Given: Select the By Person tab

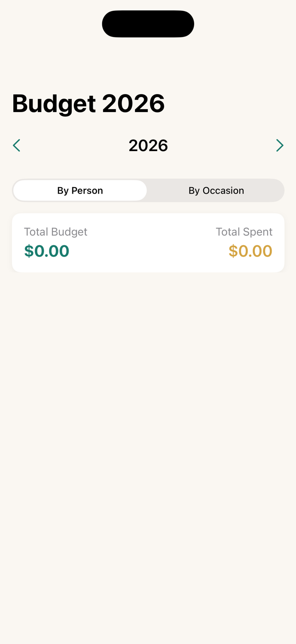Looking at the screenshot, I should click(80, 191).
